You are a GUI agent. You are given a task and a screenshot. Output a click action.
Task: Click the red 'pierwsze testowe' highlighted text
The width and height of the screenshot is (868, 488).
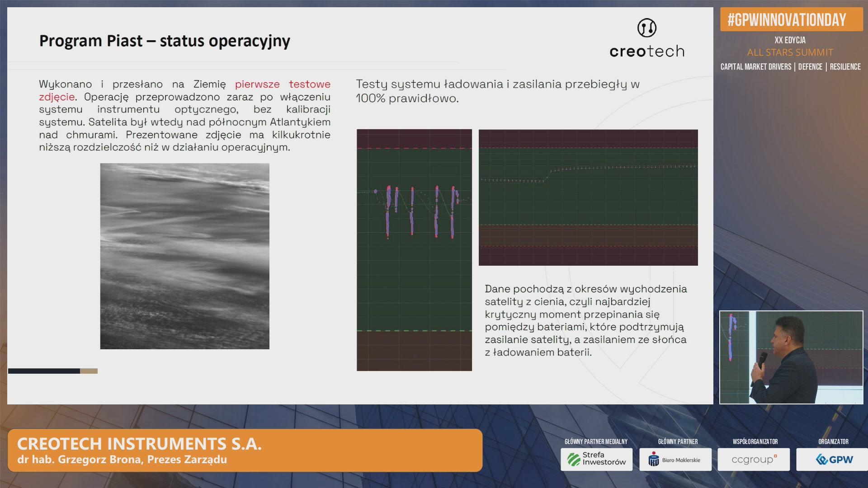coord(282,84)
